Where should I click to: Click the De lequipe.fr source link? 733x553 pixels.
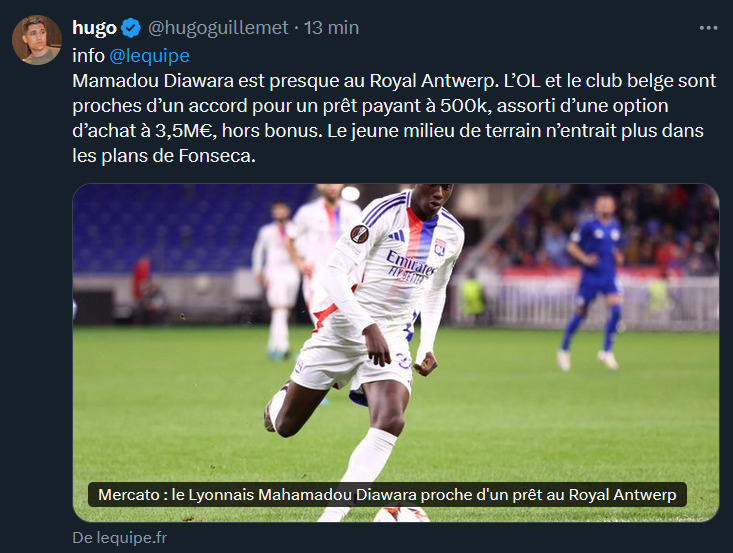120,538
